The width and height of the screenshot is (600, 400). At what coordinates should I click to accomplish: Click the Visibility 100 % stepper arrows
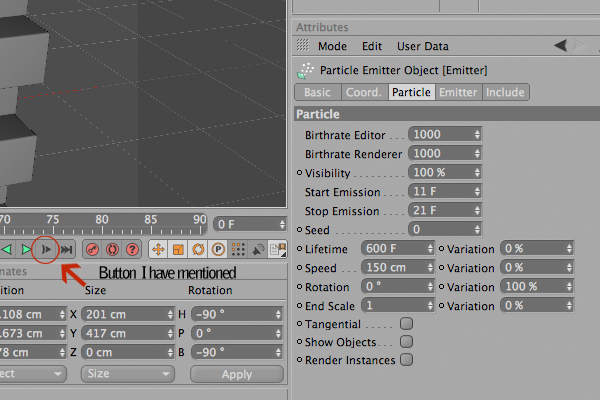(x=477, y=173)
